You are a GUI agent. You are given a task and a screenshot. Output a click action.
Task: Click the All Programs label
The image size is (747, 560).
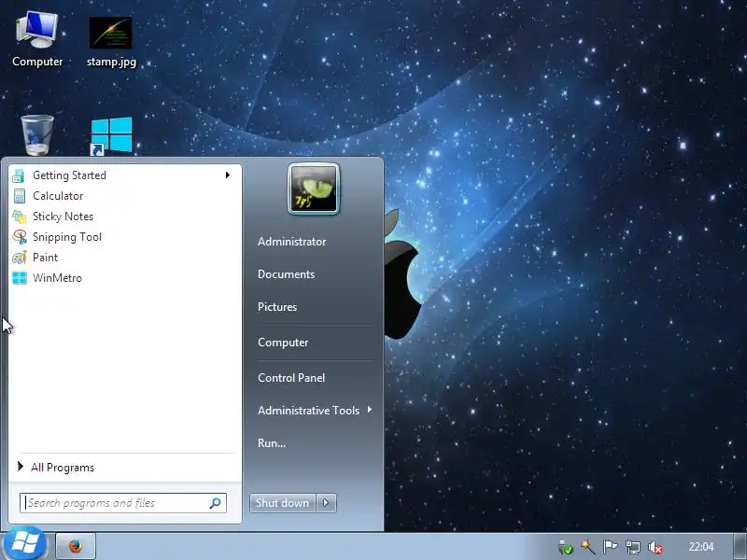point(63,468)
